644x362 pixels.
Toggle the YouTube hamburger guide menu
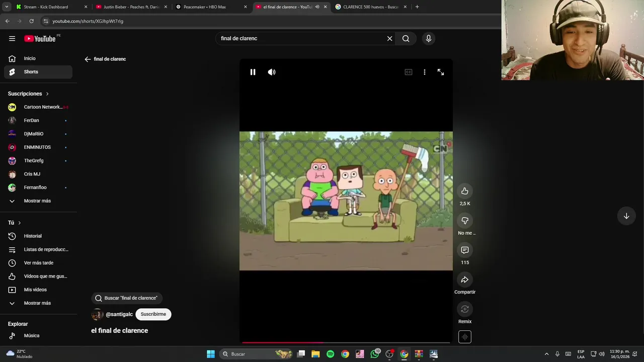tap(12, 38)
